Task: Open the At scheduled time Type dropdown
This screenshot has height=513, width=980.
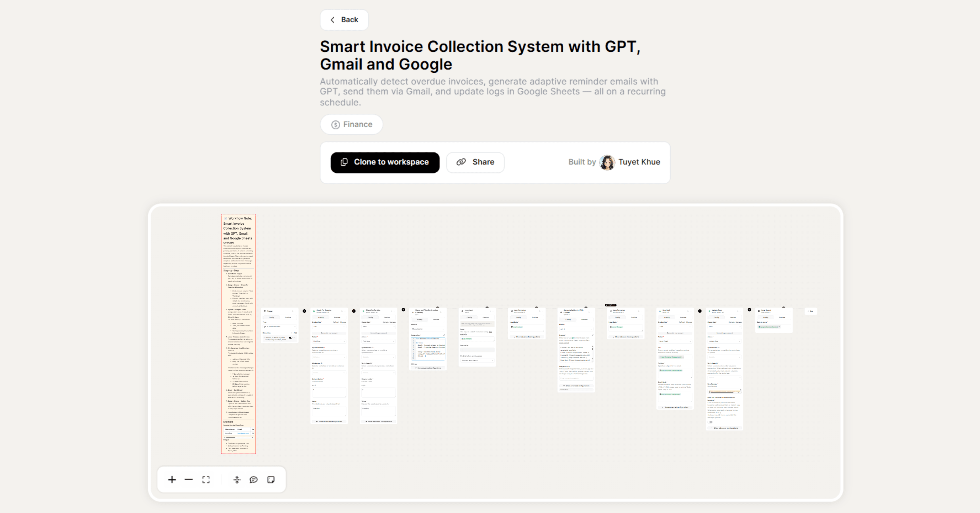Action: (280, 327)
